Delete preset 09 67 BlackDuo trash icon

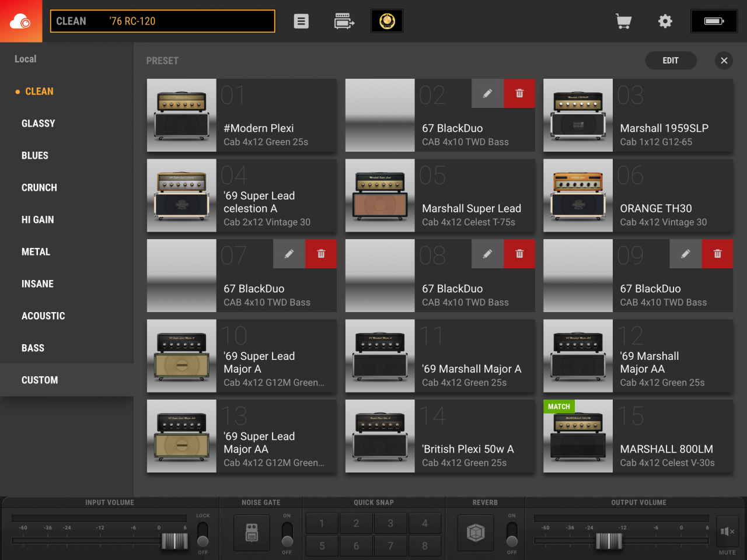[717, 254]
